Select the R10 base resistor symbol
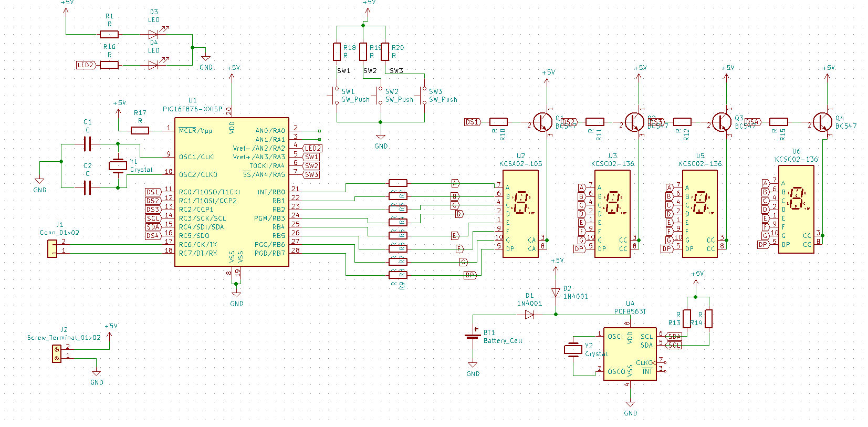The image size is (868, 427). tap(498, 122)
